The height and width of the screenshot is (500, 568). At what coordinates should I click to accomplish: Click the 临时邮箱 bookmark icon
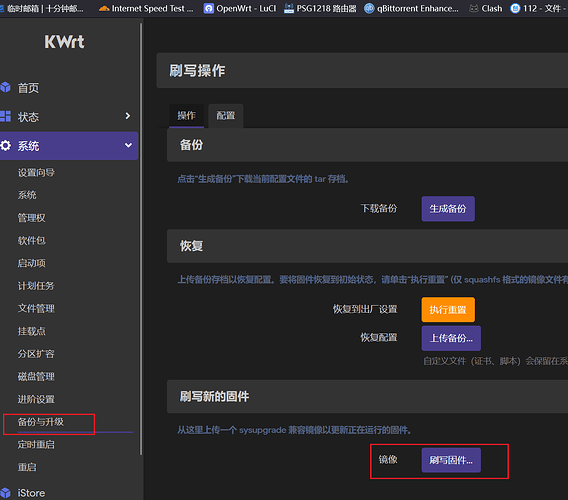[x=2, y=8]
